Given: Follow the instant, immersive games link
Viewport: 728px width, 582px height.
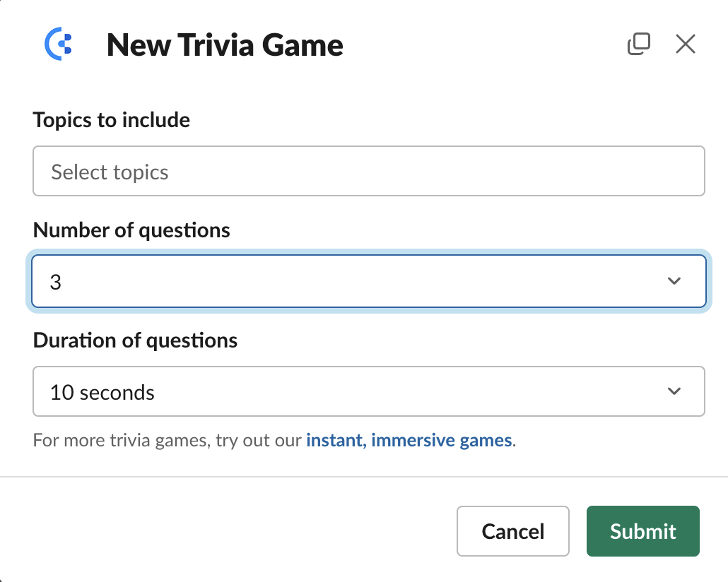Looking at the screenshot, I should [409, 440].
